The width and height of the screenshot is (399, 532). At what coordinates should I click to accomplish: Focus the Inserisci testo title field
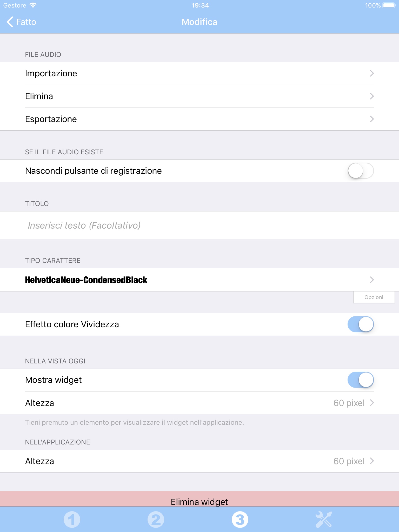click(199, 225)
